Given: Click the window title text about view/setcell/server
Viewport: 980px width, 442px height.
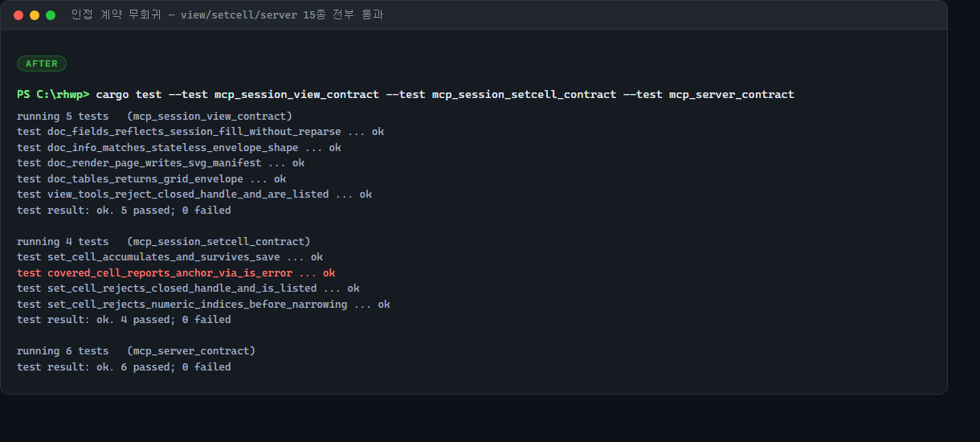Looking at the screenshot, I should (x=227, y=14).
